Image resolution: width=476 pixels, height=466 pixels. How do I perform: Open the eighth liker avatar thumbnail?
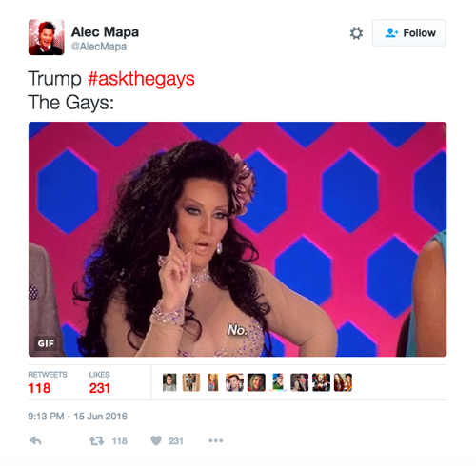coord(321,382)
